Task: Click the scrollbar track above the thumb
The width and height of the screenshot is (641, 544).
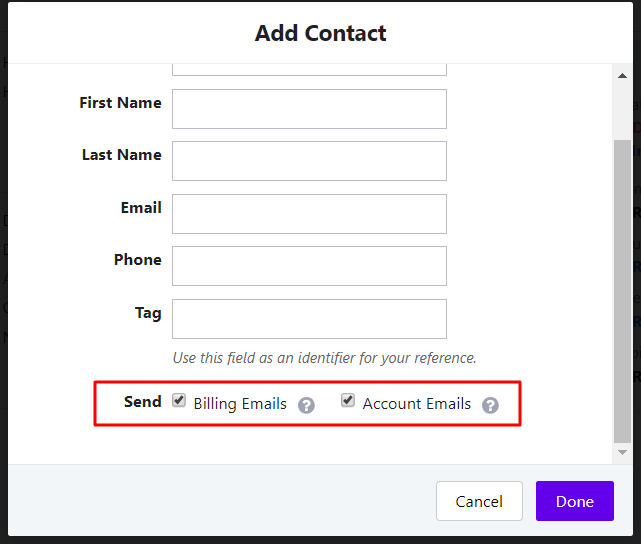Action: [x=623, y=110]
